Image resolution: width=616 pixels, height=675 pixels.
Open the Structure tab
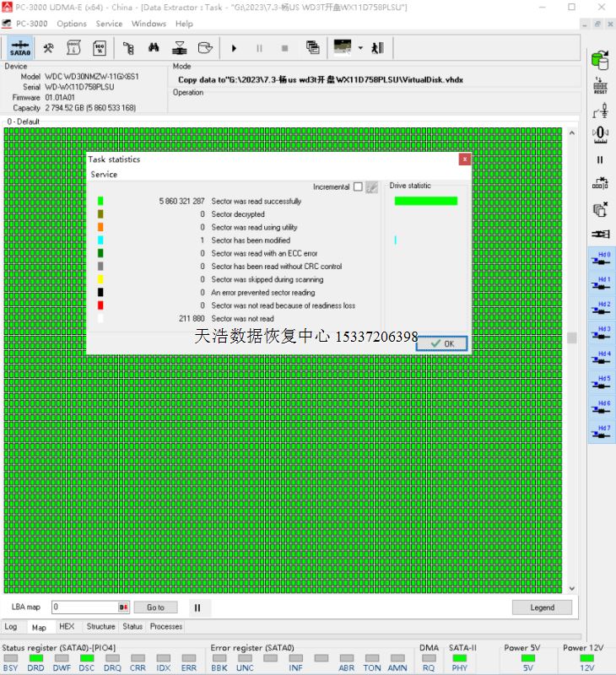pyautogui.click(x=100, y=627)
